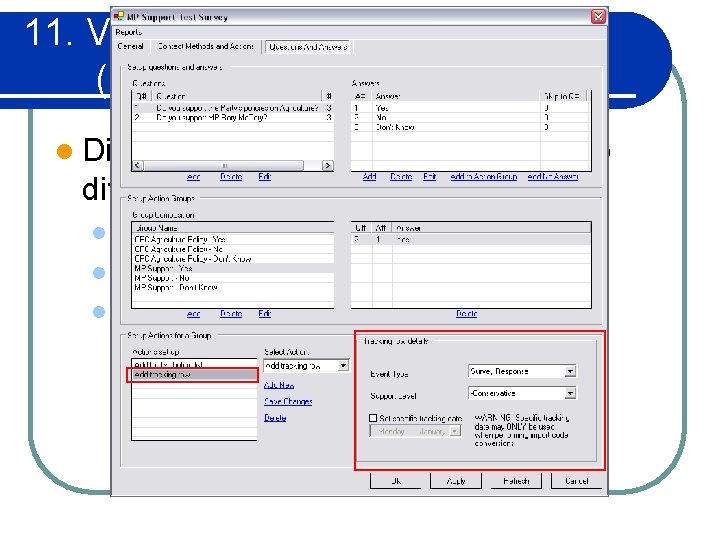Select group 'MP Support - No'
Image resolution: width=720 pixels, height=540 pixels.
(233, 278)
